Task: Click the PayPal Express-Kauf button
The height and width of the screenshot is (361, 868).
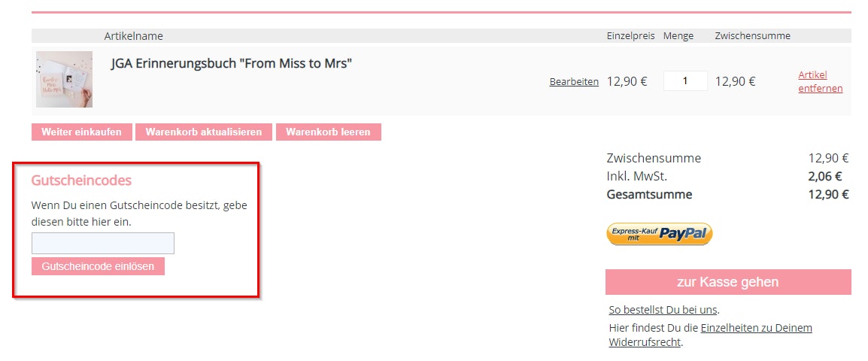Action: (660, 234)
